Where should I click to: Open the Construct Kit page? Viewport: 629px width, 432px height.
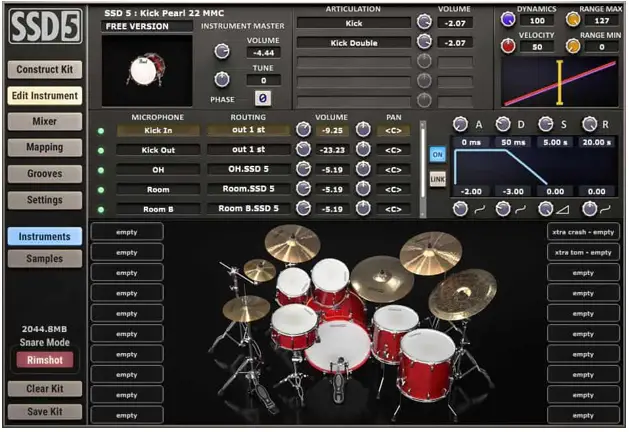(45, 69)
